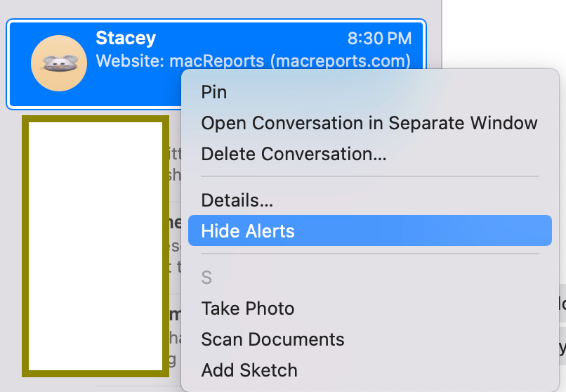Viewport: 566px width, 392px height.
Task: Choose Pin from the context menu
Action: pos(213,92)
